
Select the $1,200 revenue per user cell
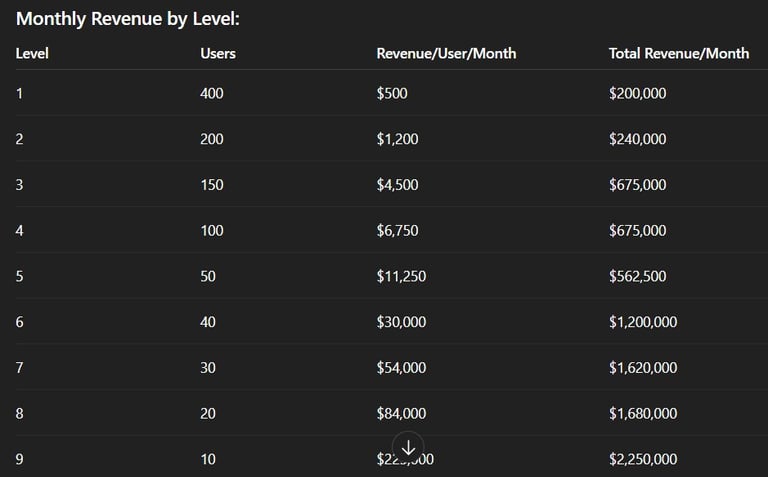(397, 139)
